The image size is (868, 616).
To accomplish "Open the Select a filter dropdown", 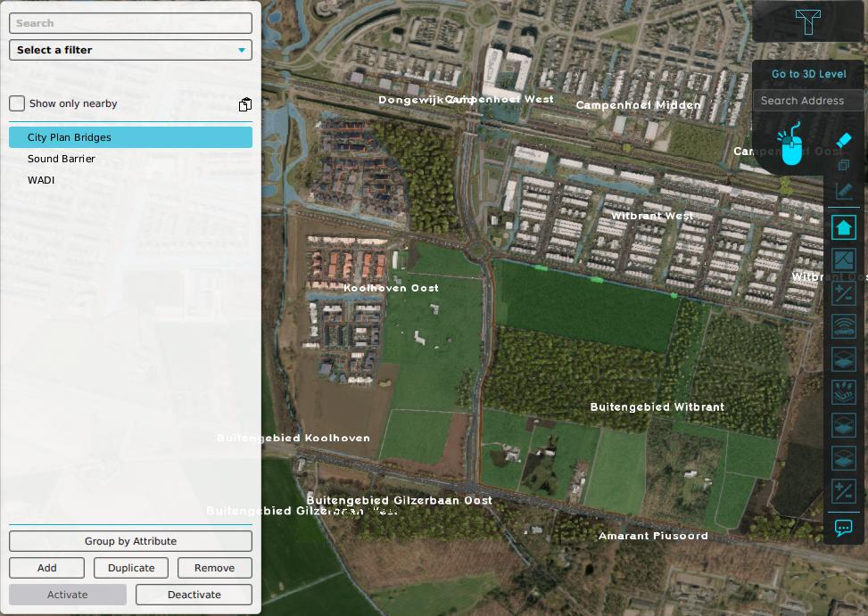I will 130,50.
